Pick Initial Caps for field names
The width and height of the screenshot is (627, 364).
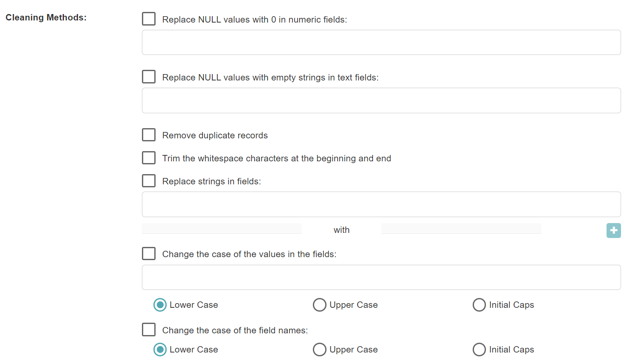click(x=479, y=350)
